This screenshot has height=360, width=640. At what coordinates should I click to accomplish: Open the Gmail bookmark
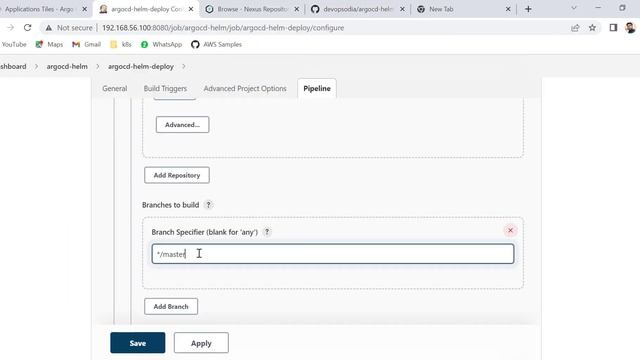coord(86,44)
